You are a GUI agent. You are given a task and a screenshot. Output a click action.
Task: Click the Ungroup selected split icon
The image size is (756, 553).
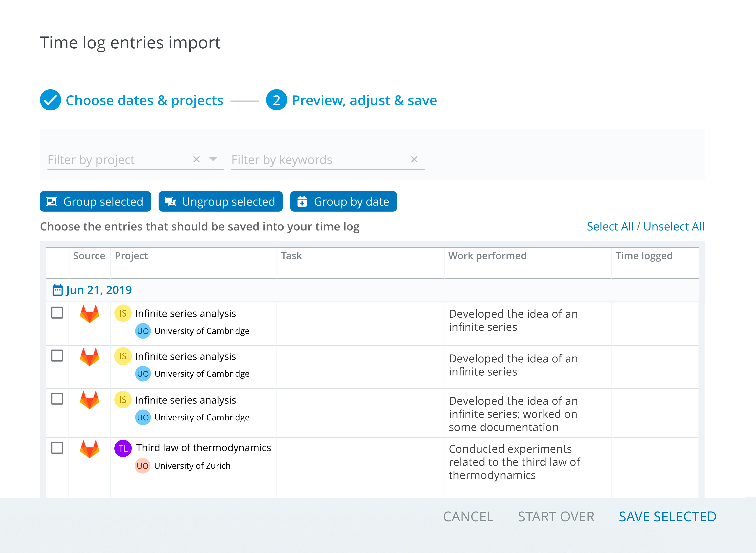coord(170,201)
